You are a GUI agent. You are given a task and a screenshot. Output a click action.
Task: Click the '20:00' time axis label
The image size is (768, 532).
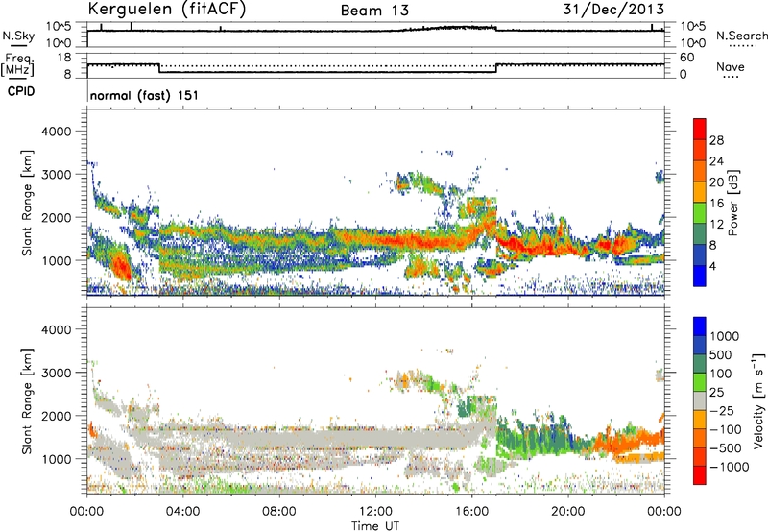pyautogui.click(x=568, y=512)
